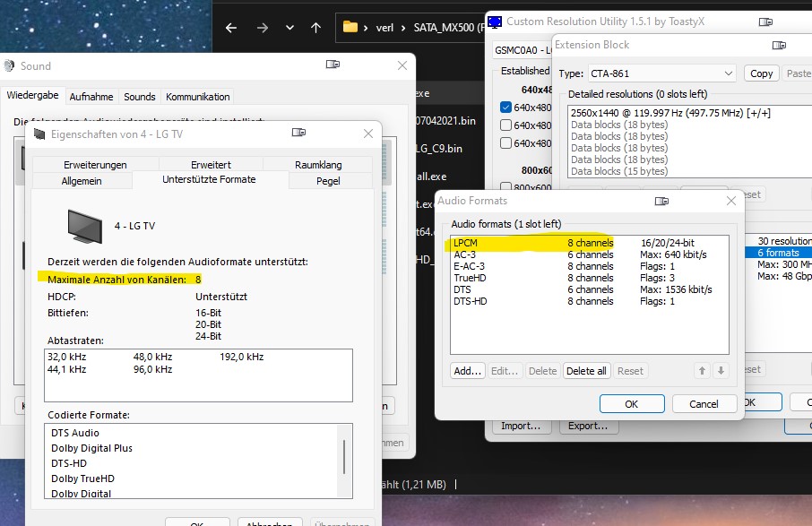The image size is (812, 526).
Task: Switch to the Aufnahme tab
Action: (91, 97)
